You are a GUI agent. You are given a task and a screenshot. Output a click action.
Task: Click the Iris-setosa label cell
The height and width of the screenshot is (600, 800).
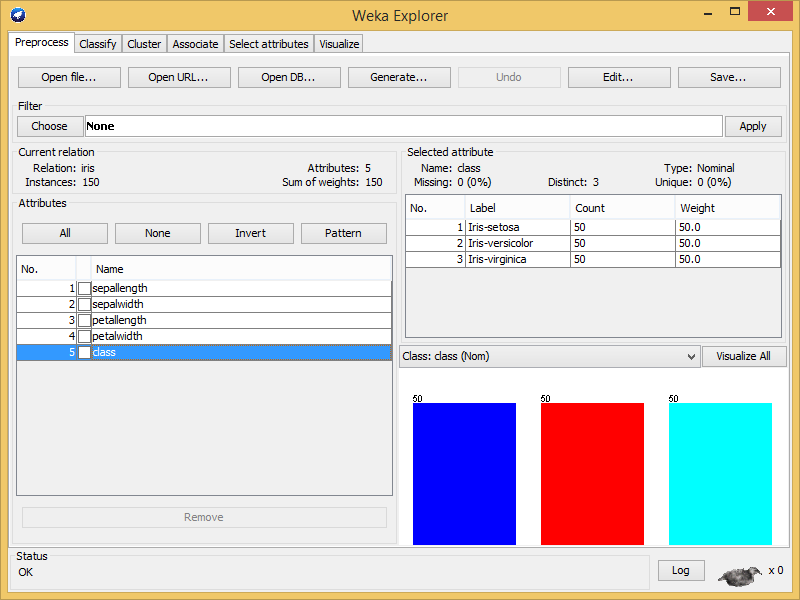point(518,228)
